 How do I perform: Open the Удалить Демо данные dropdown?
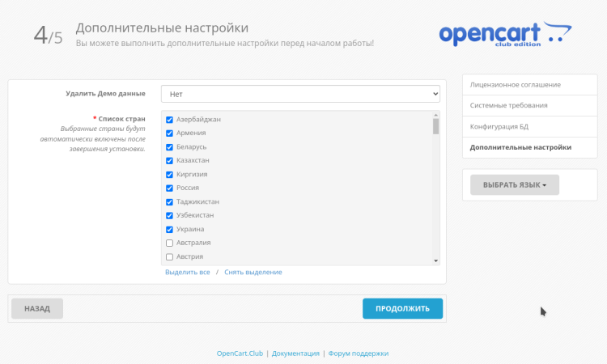coord(299,94)
